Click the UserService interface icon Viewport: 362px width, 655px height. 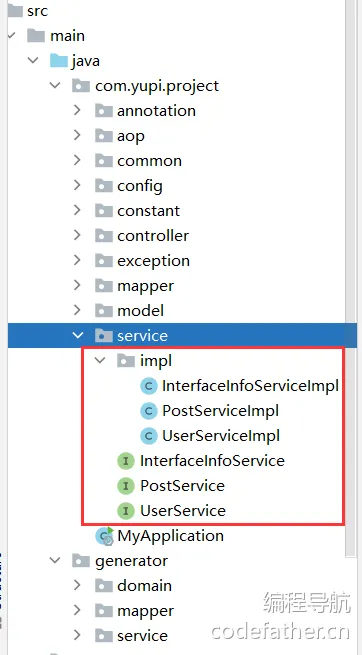point(126,510)
